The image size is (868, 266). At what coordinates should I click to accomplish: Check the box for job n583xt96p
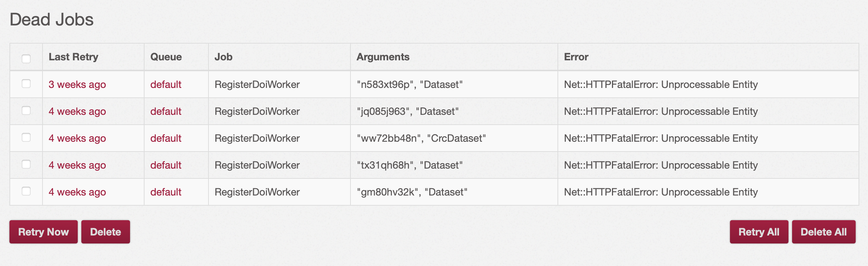26,84
